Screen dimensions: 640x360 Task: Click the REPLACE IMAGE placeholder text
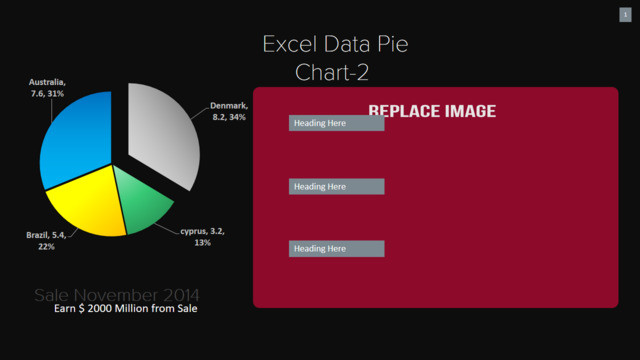(432, 111)
